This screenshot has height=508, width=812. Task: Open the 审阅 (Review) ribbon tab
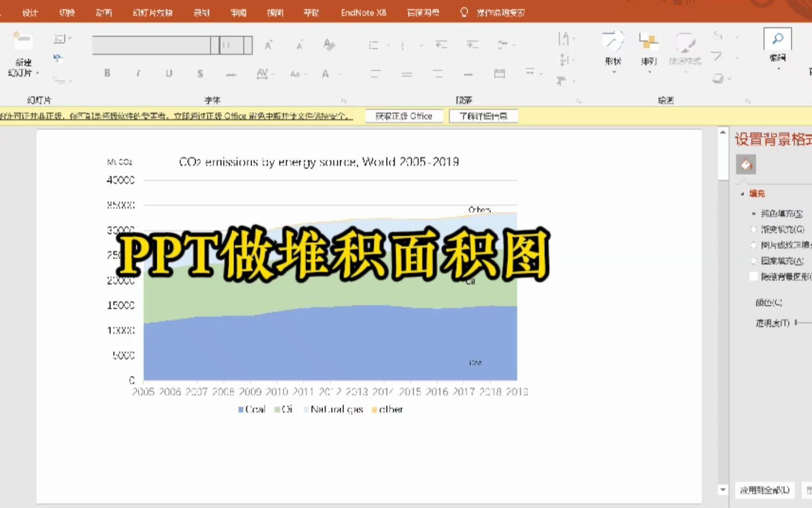pos(238,12)
